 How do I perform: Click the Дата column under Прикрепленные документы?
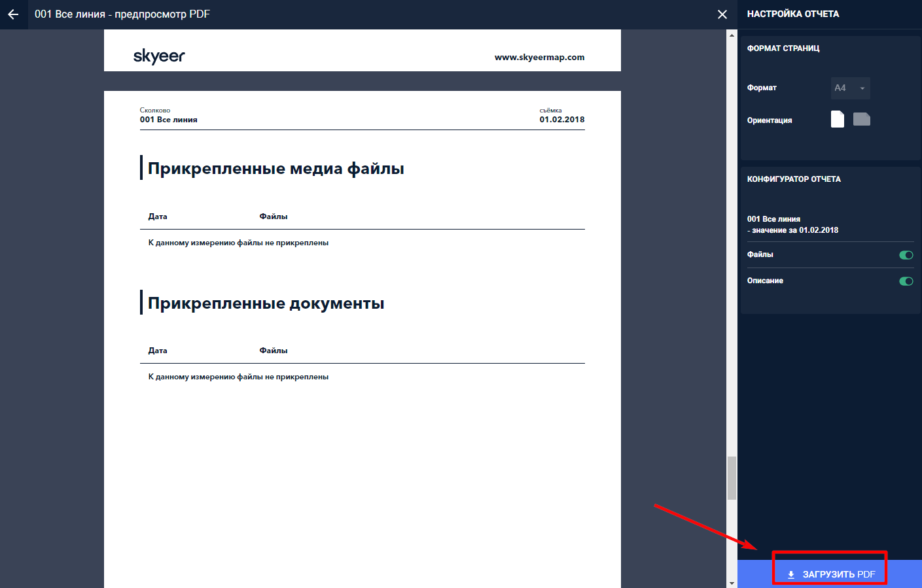[158, 351]
